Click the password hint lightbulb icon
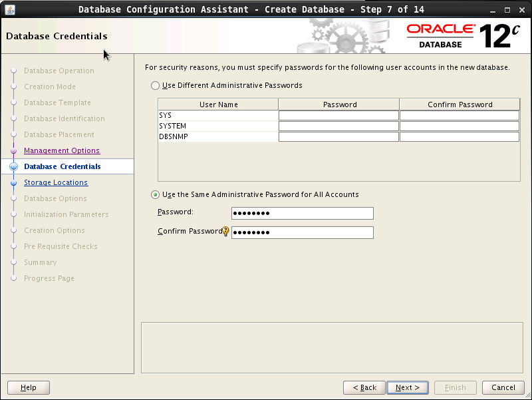The image size is (532, 400). 225,232
